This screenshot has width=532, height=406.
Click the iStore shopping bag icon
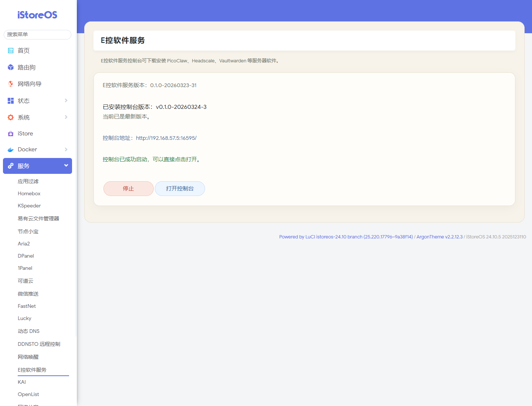[11, 134]
